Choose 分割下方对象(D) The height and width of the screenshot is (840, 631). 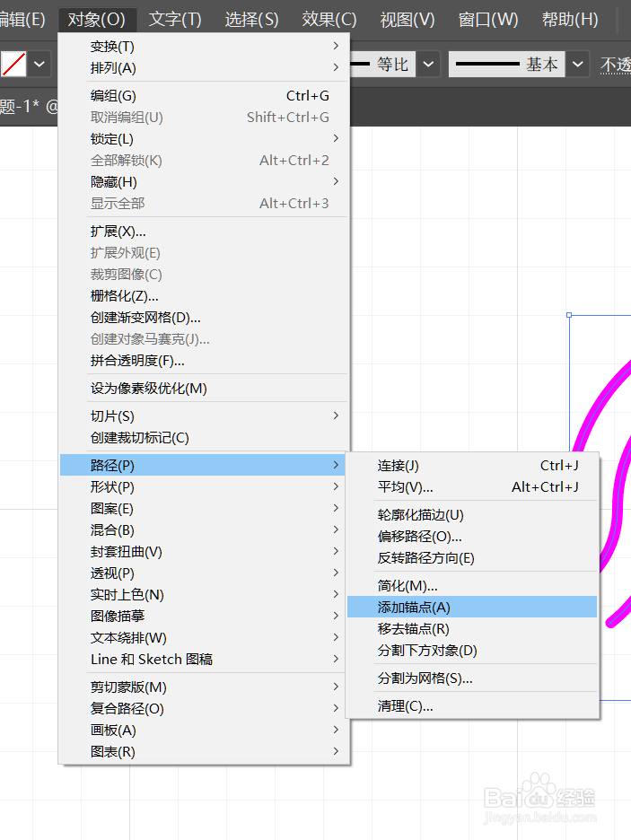472,651
